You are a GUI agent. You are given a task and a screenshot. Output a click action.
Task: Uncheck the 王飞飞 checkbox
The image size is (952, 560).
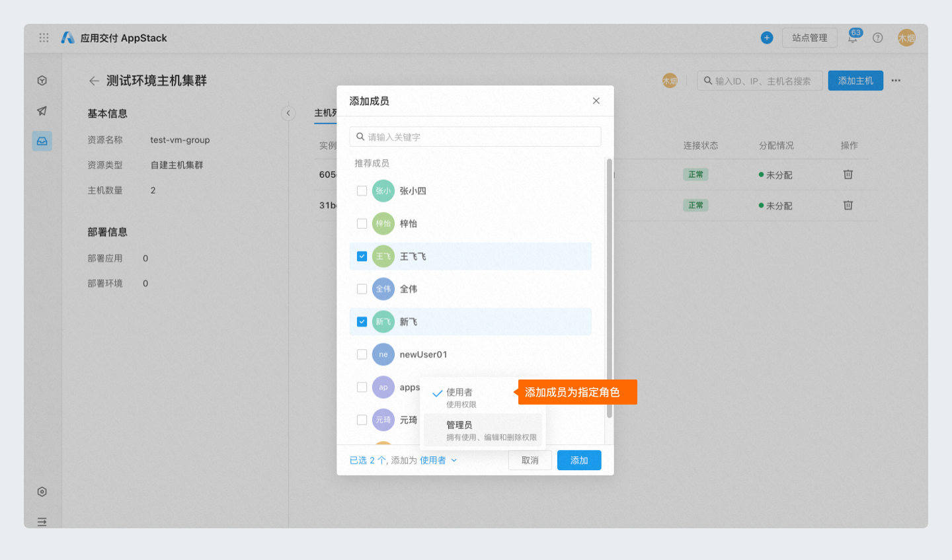362,257
